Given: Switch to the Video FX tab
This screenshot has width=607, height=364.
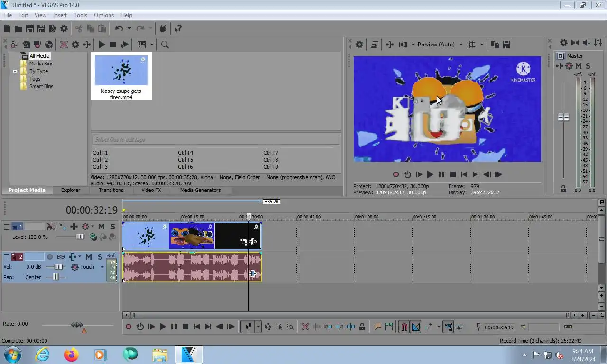Looking at the screenshot, I should 151,190.
